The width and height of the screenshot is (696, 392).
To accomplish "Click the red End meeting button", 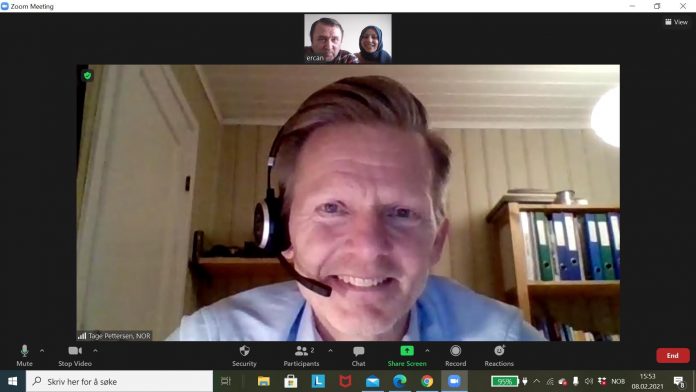I will pos(672,356).
